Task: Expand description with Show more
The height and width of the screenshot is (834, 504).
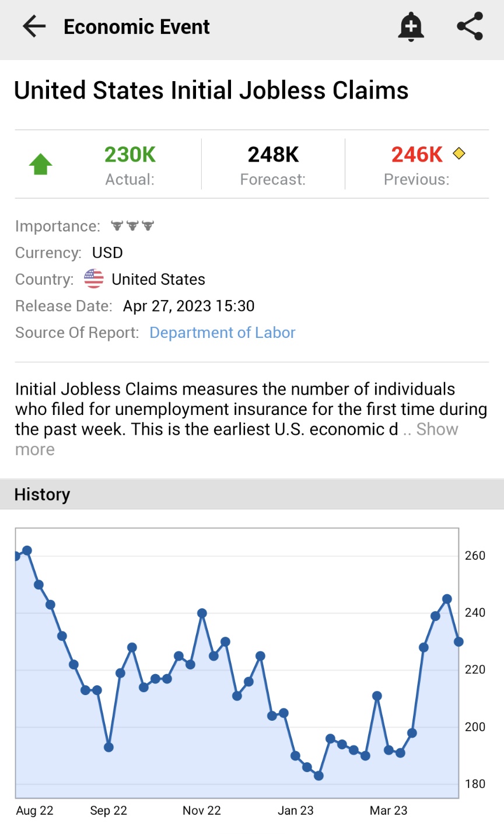Action: 437,430
